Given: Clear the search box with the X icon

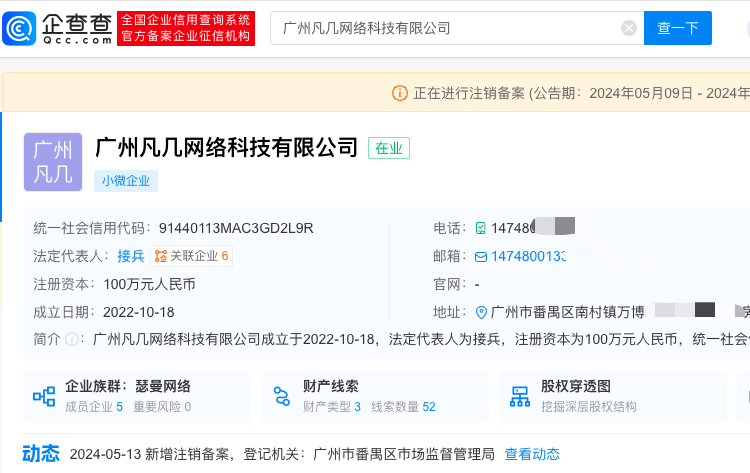Looking at the screenshot, I should (629, 28).
